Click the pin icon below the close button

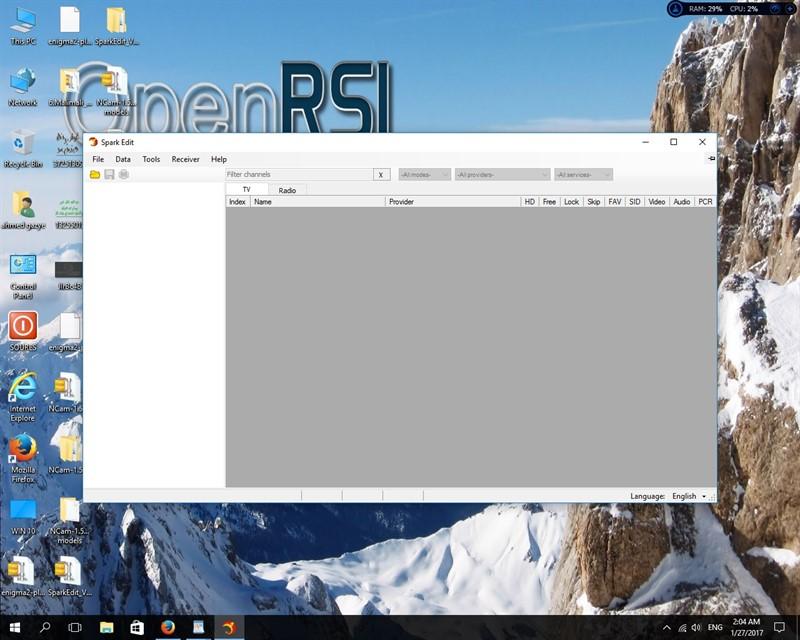pyautogui.click(x=711, y=159)
